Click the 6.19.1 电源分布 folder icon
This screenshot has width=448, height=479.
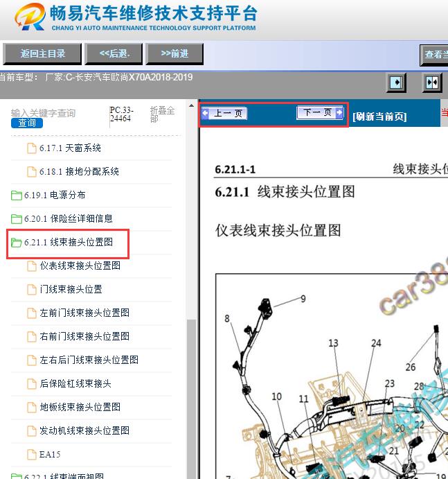tap(16, 195)
